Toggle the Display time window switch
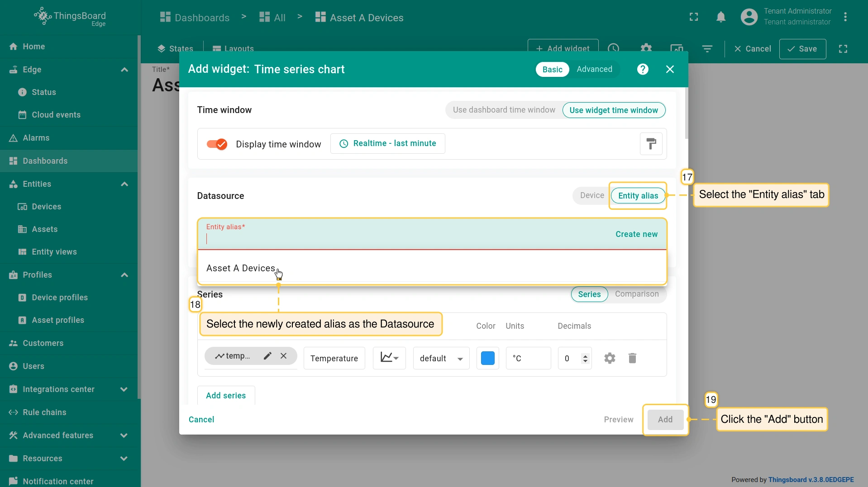This screenshot has width=868, height=487. 217,144
